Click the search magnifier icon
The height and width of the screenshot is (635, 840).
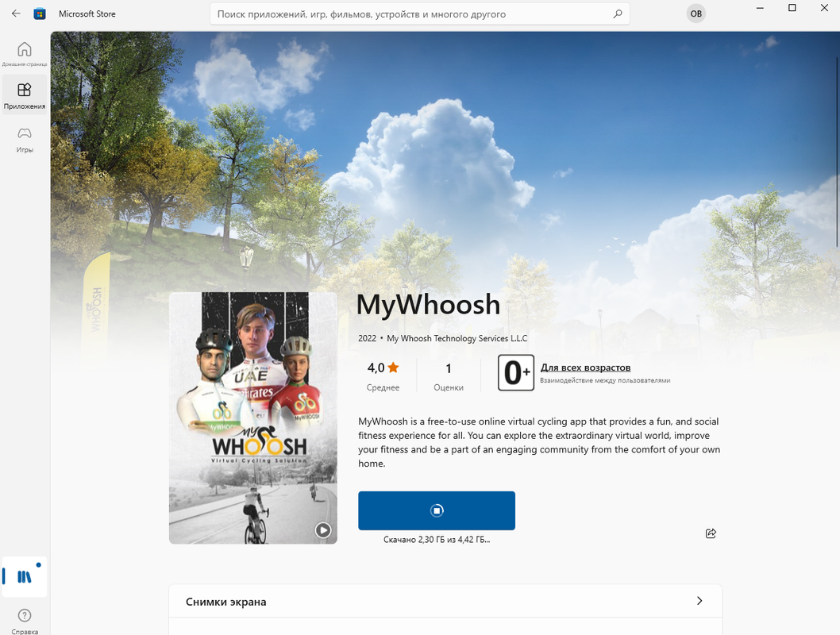pos(618,14)
